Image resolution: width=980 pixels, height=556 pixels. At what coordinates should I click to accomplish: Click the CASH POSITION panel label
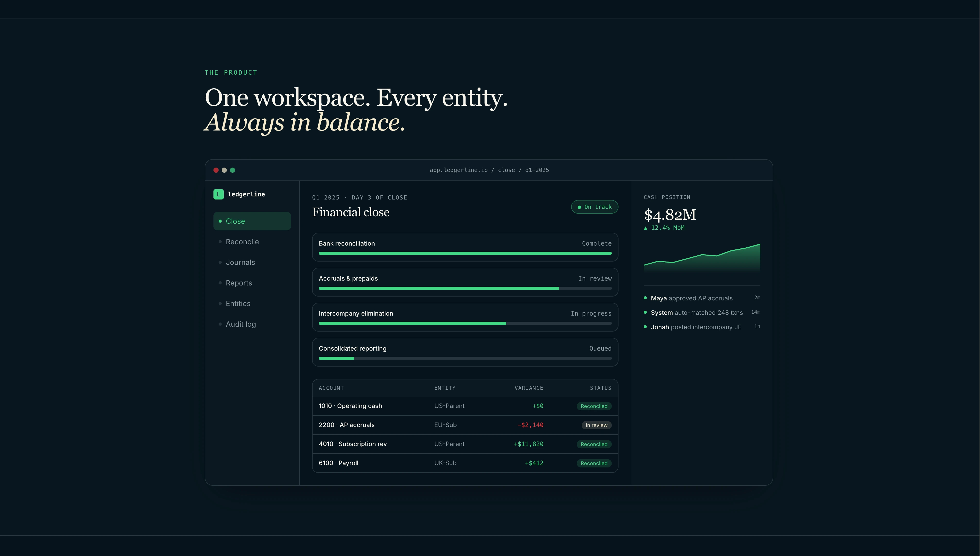click(x=667, y=197)
